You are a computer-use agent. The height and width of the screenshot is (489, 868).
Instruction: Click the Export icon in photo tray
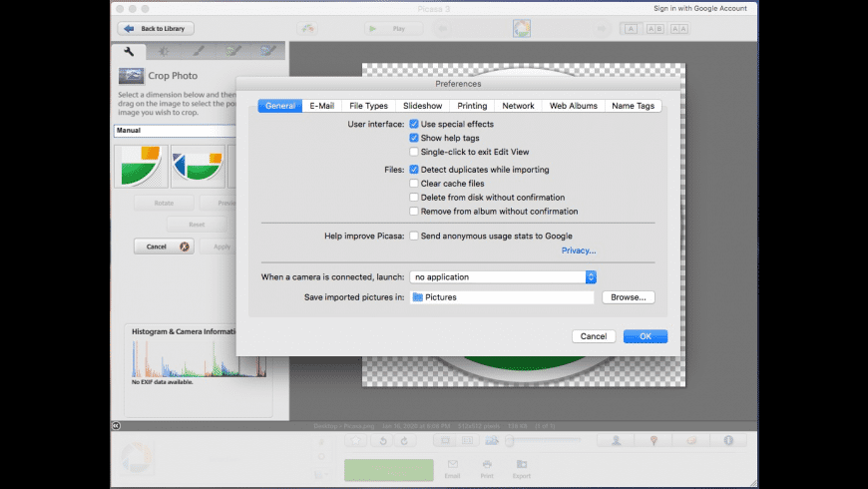point(522,468)
